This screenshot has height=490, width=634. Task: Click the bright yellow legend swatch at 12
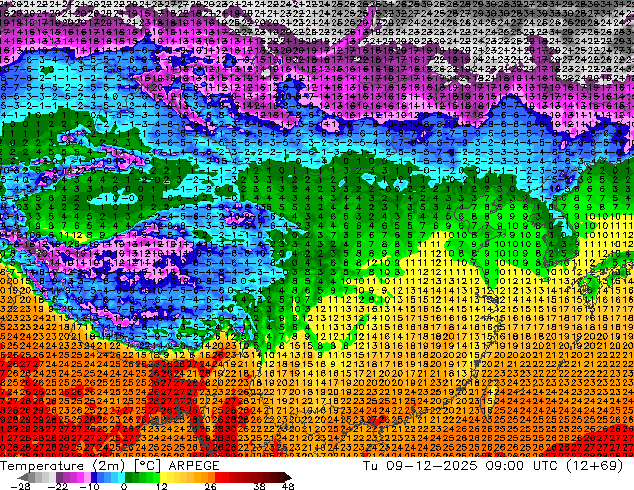coord(163,477)
